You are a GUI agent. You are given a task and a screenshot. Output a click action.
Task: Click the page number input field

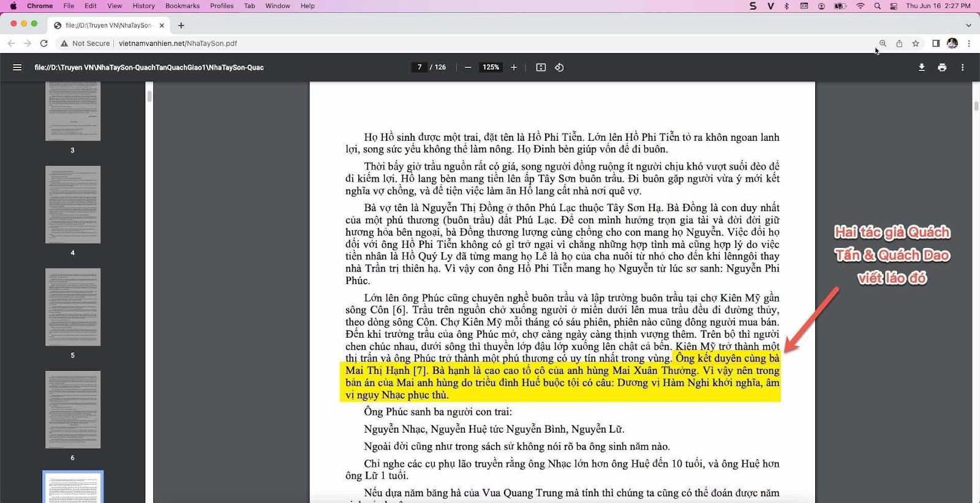point(420,67)
